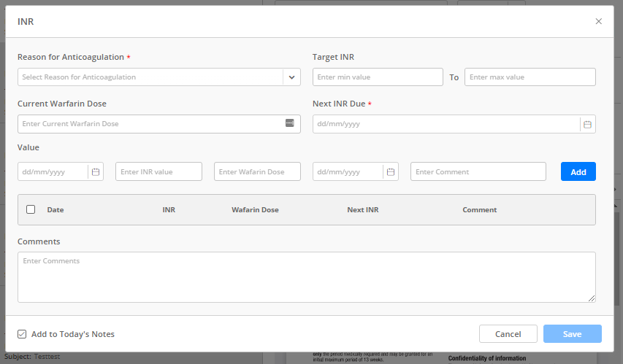Expand the Reason for Anticoagulation chevron arrow

pos(291,77)
